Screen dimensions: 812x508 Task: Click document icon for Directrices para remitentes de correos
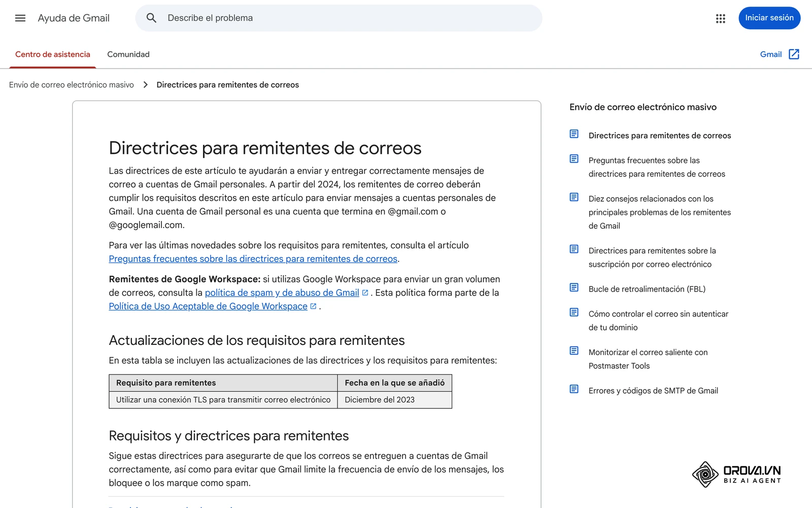tap(574, 134)
